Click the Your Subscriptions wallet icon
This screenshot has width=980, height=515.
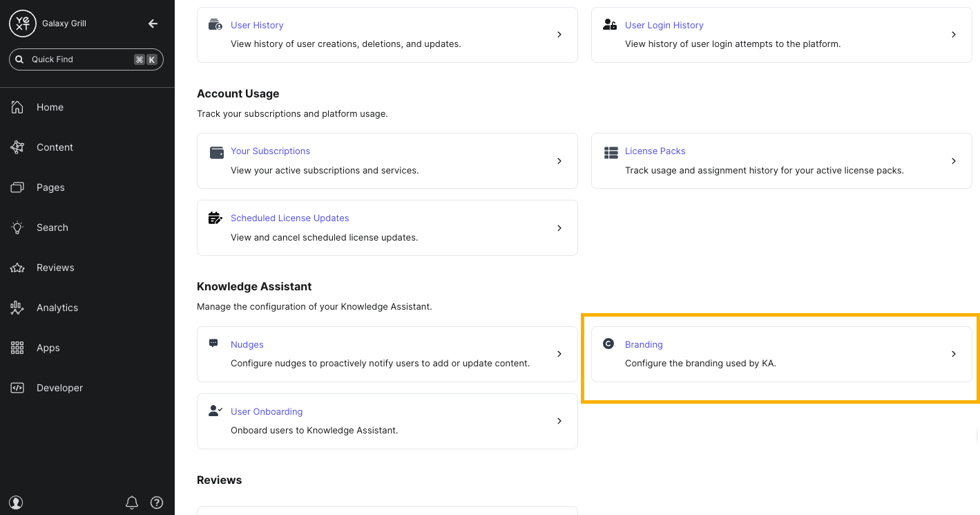tap(216, 152)
